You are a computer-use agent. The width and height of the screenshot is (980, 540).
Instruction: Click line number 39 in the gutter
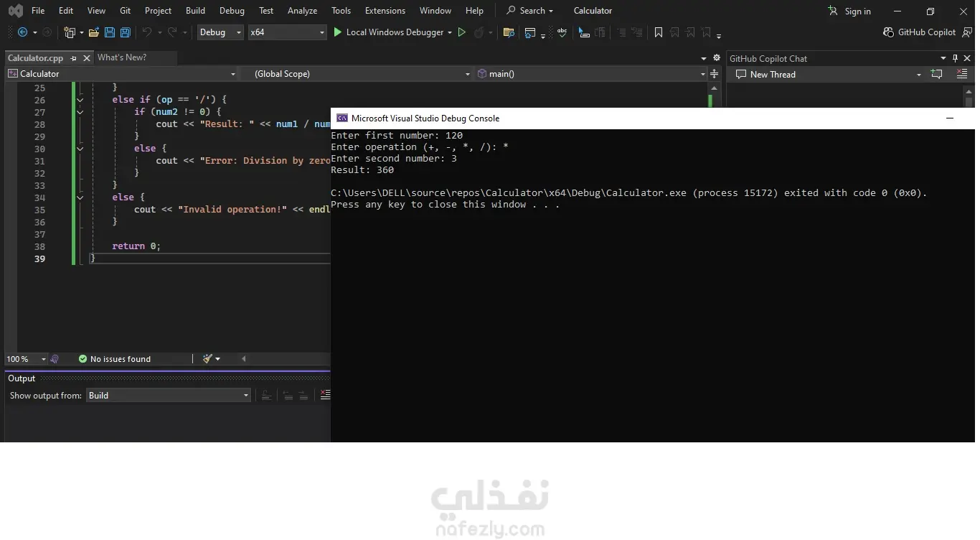[x=39, y=259]
